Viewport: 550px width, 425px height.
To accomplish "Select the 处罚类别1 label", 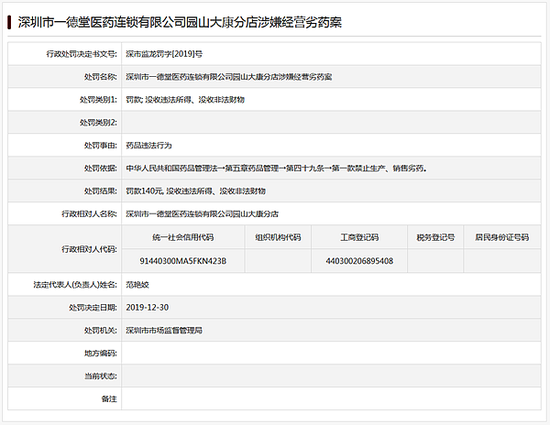I will [x=99, y=100].
